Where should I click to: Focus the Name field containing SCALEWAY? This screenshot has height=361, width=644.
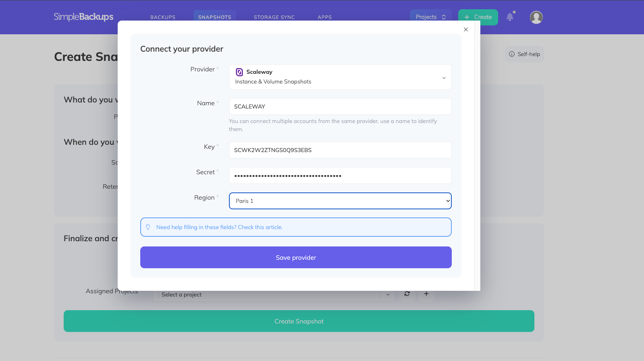click(x=340, y=106)
